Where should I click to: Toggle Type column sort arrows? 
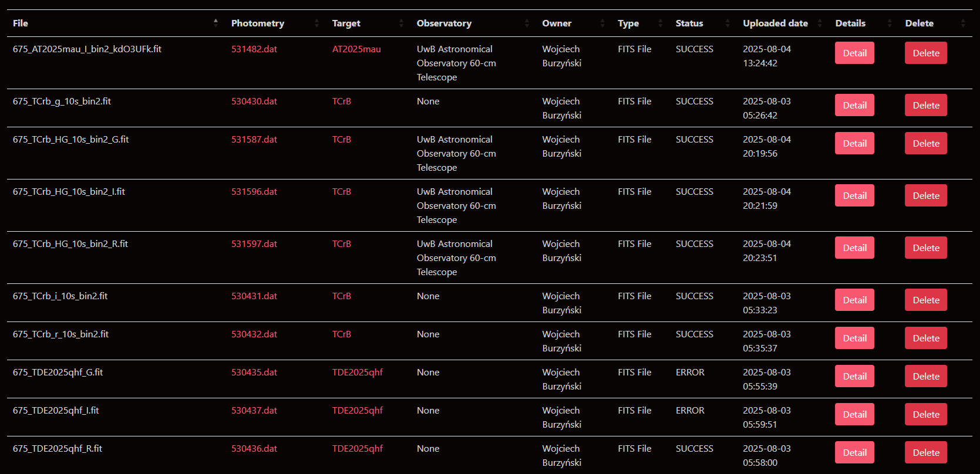point(660,23)
